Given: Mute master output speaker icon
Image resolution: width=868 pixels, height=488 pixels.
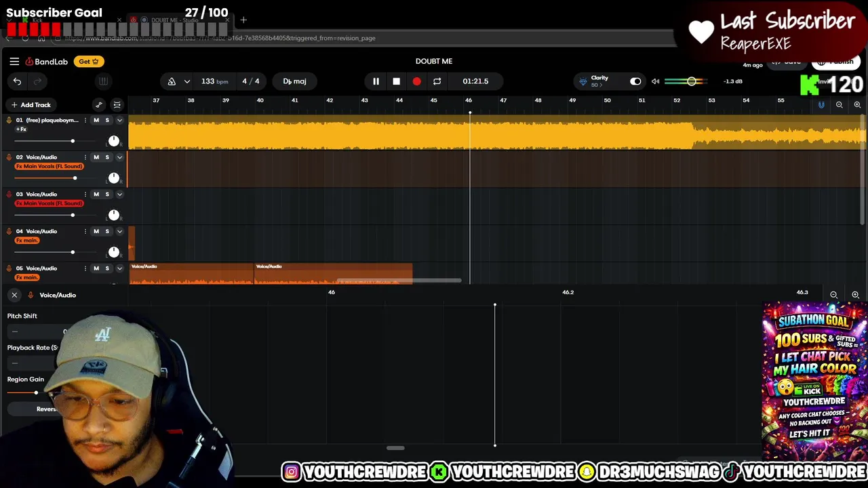Looking at the screenshot, I should tap(655, 81).
